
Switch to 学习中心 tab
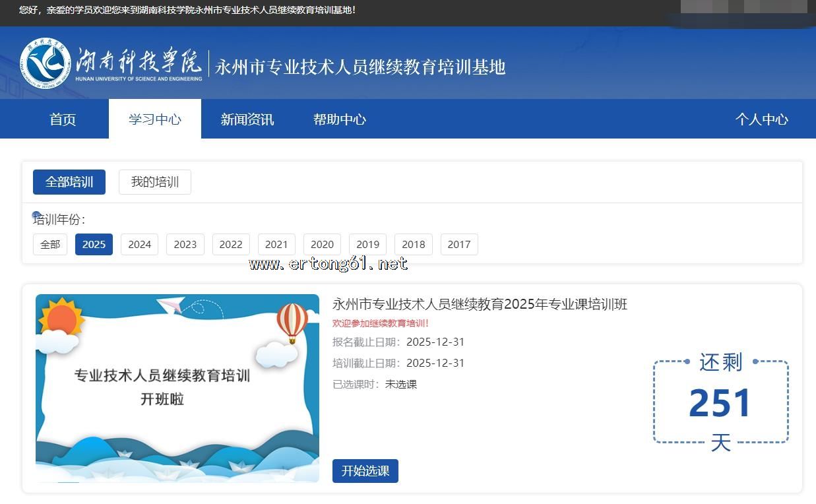[x=154, y=119]
